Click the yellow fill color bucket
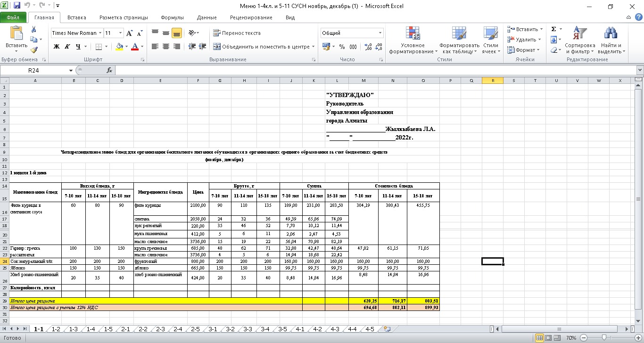 (119, 47)
